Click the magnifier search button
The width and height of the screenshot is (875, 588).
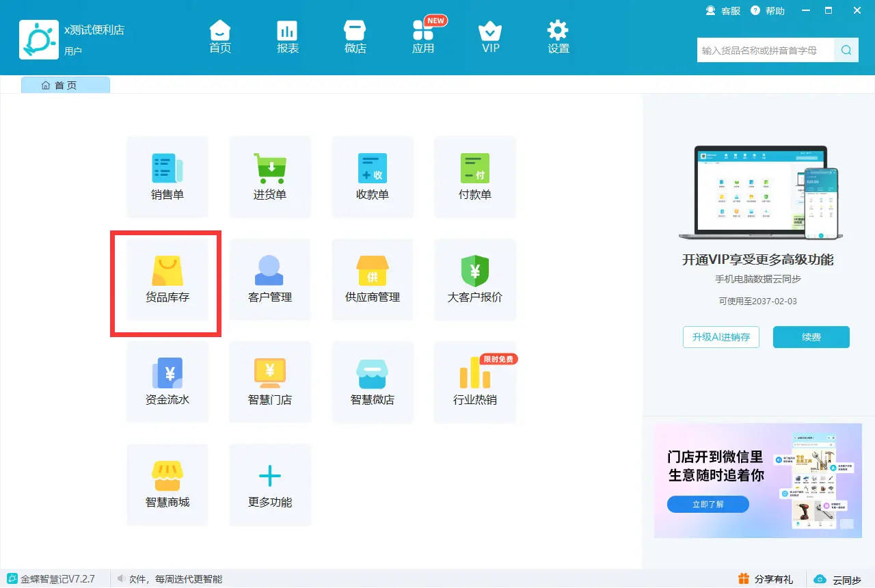click(x=846, y=50)
